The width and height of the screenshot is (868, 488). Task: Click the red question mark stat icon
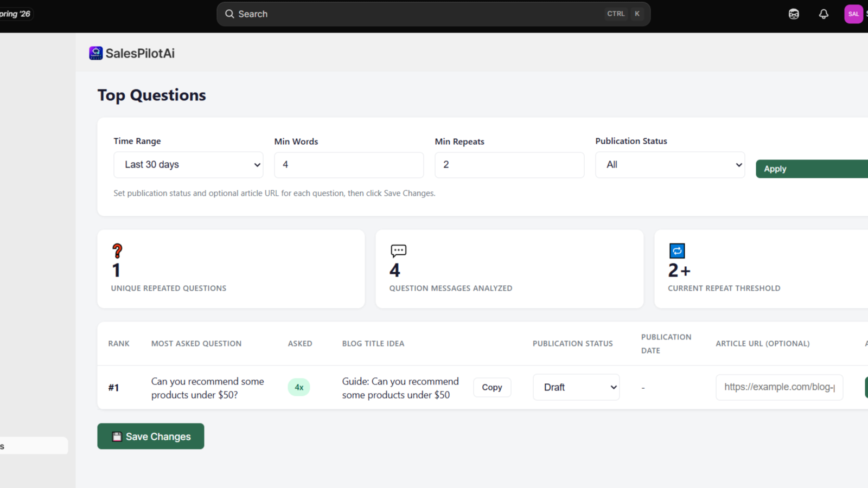(x=117, y=251)
